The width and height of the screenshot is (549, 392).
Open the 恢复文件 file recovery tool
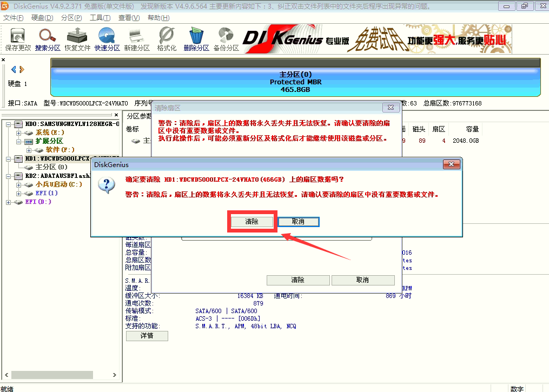pos(76,38)
